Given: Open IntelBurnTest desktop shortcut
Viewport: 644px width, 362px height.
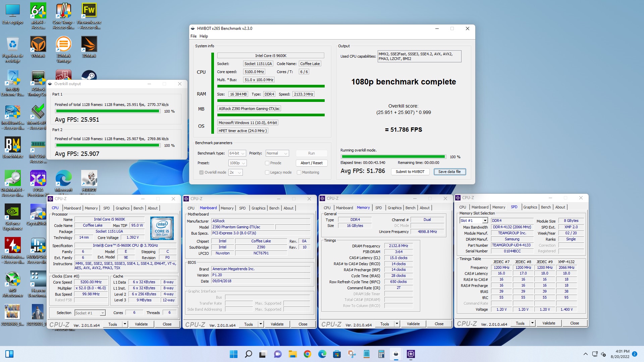Looking at the screenshot, I should click(x=12, y=116).
